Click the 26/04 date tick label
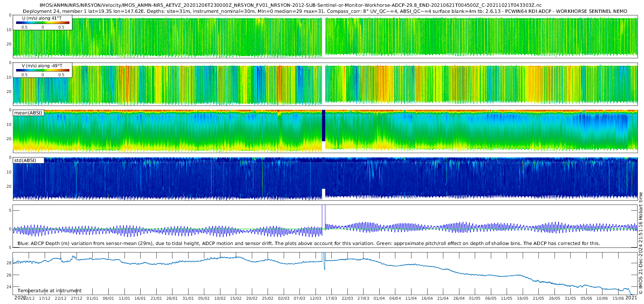The image size is (644, 304). tap(459, 298)
